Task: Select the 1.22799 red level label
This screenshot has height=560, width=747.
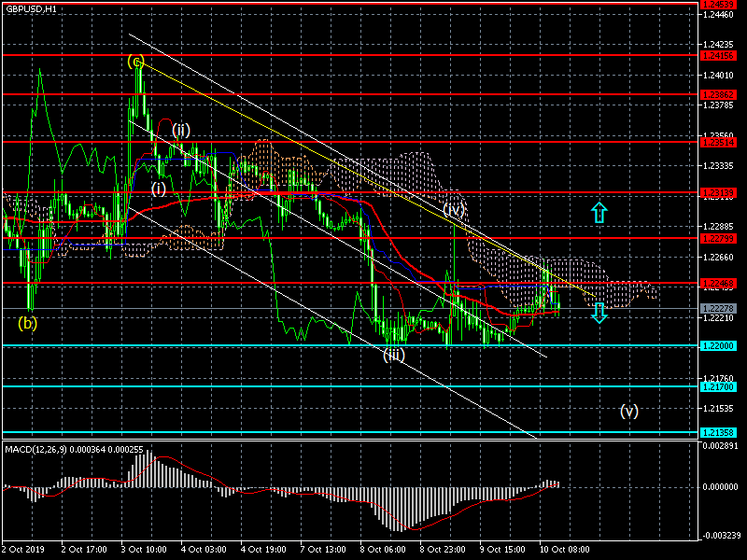Action: 718,239
